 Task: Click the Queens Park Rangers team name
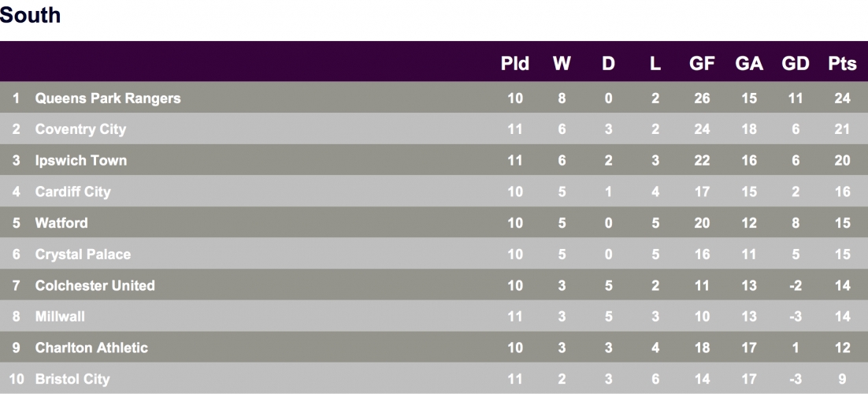pos(108,98)
